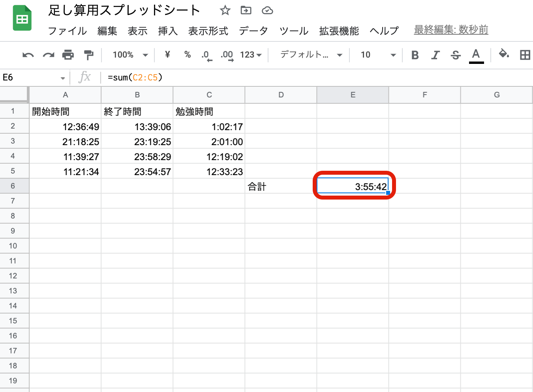Format as yen currency
Screen dimensions: 533x392
(167, 54)
